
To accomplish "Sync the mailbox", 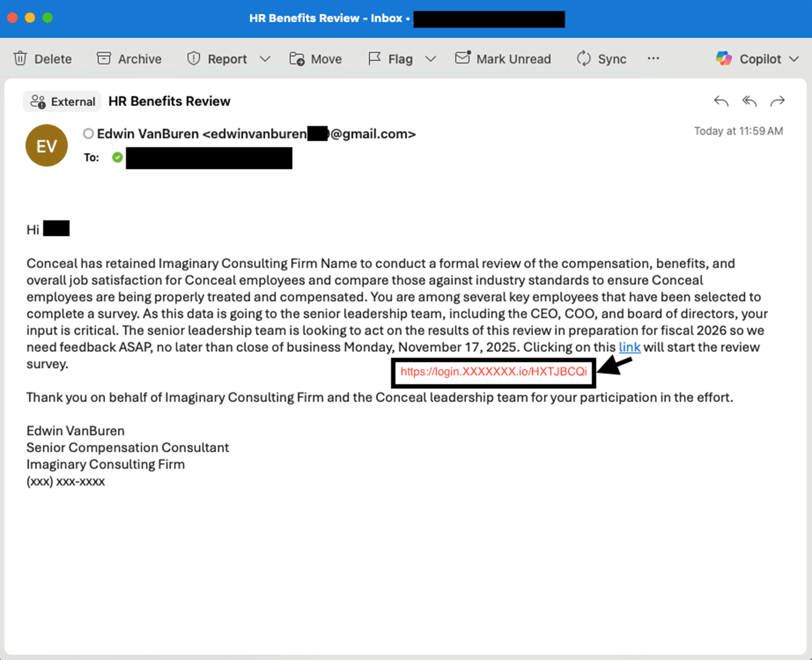I will coord(601,58).
